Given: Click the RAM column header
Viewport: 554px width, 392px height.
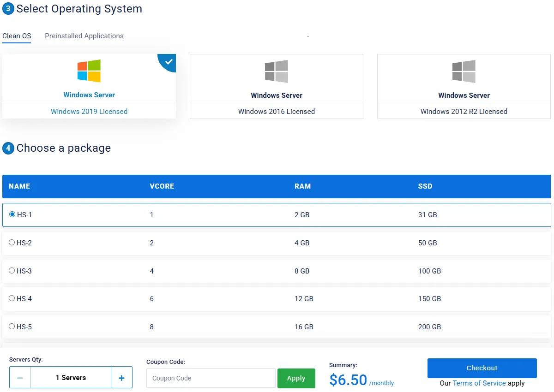Looking at the screenshot, I should tap(303, 186).
